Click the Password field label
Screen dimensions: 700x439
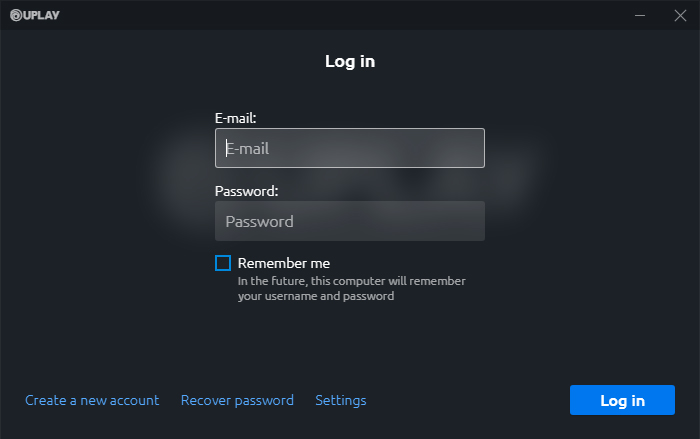246,190
